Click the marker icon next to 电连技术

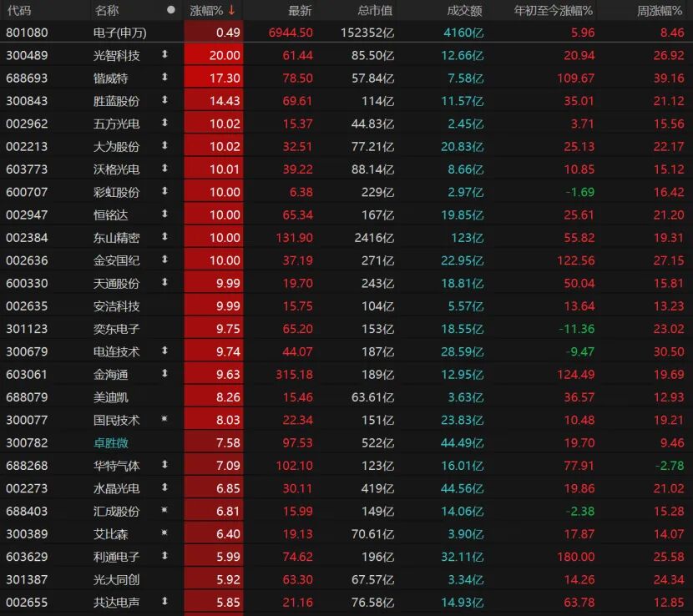pyautogui.click(x=164, y=351)
